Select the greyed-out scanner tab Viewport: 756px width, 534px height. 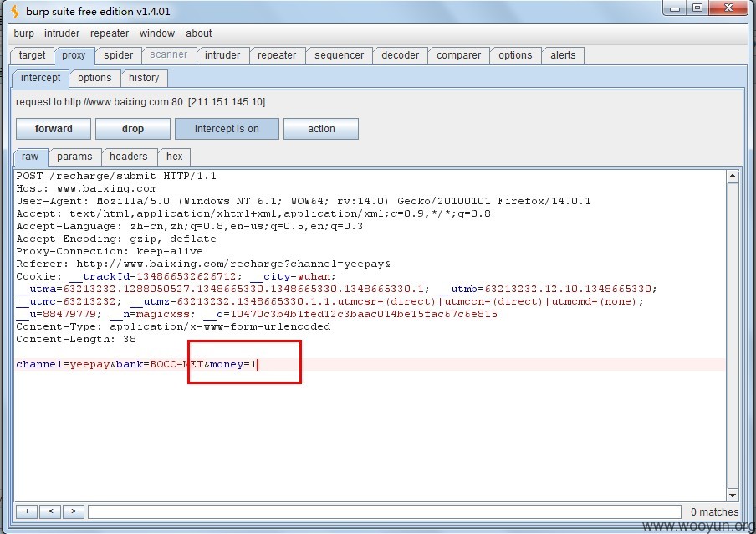click(x=168, y=55)
